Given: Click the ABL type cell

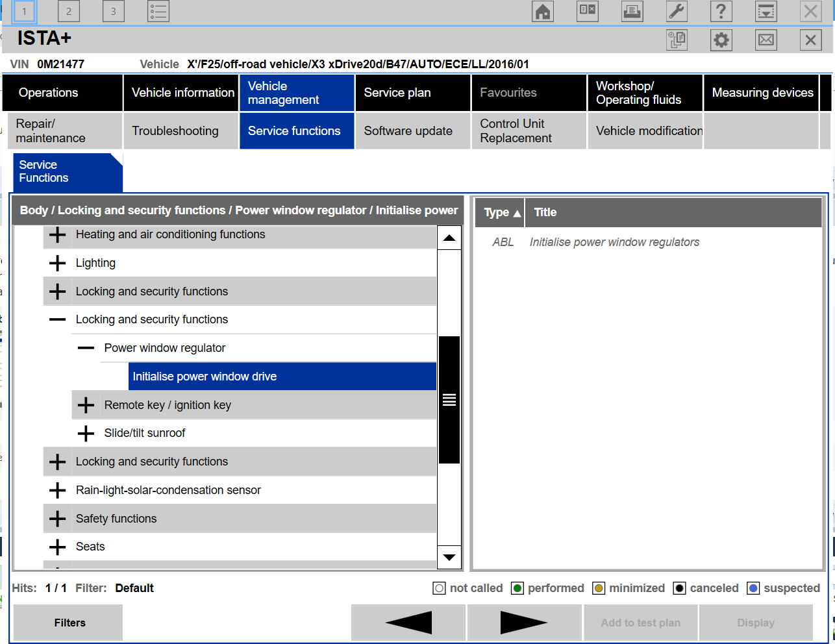Looking at the screenshot, I should coord(503,242).
